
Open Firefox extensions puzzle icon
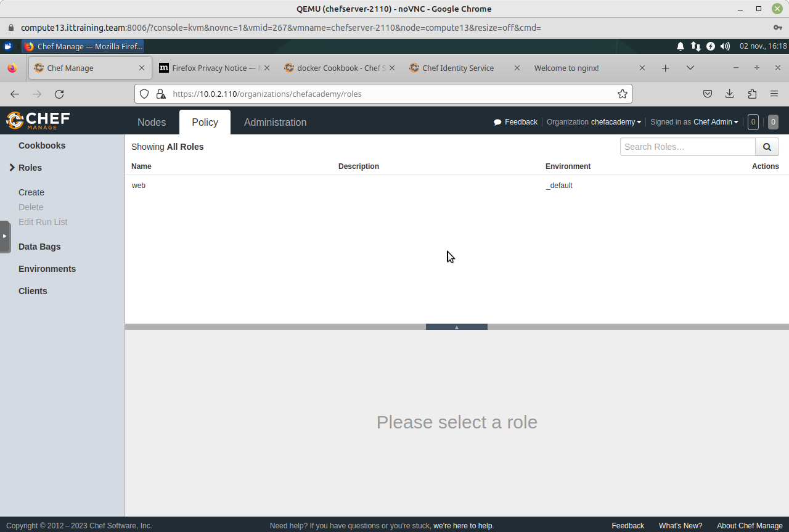pos(752,94)
